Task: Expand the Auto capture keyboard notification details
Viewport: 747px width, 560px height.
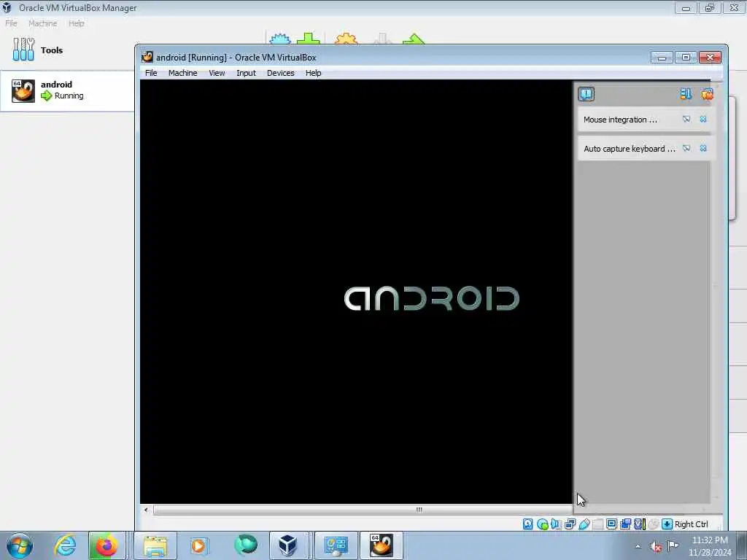Action: [686, 148]
